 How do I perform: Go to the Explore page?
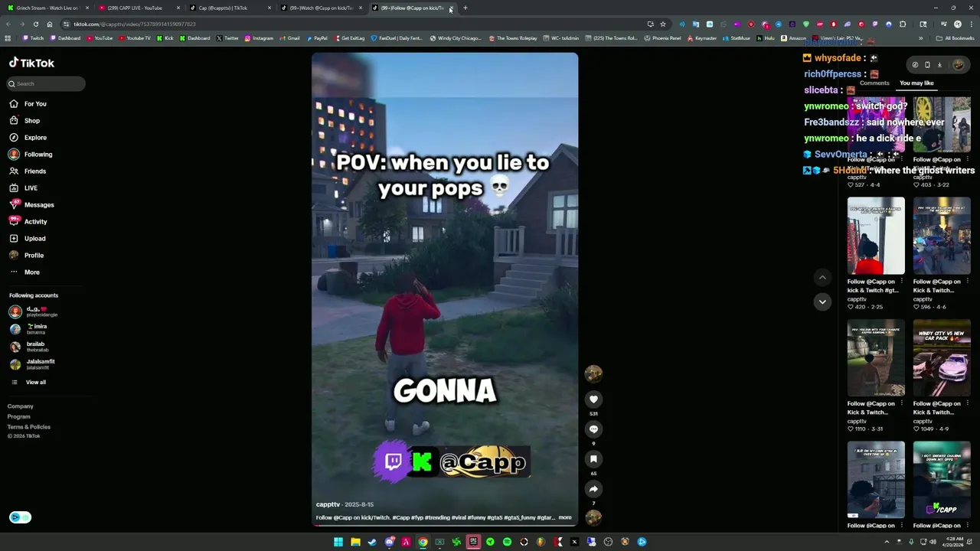(x=28, y=137)
